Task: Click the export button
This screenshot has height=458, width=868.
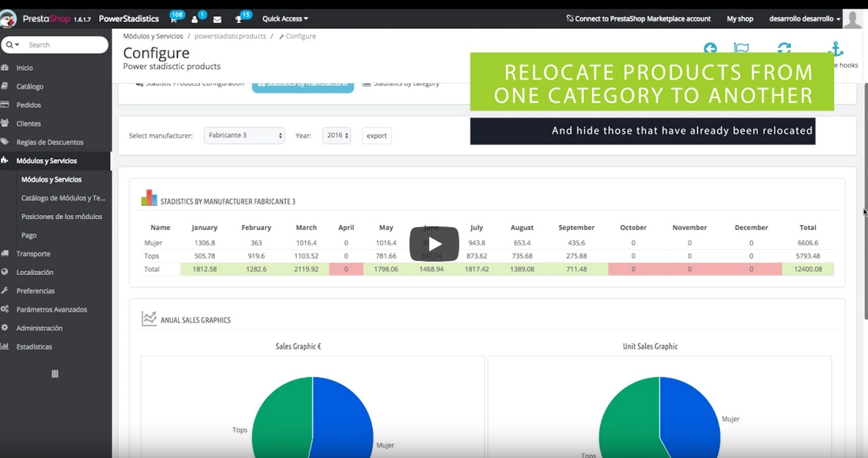Action: (376, 136)
